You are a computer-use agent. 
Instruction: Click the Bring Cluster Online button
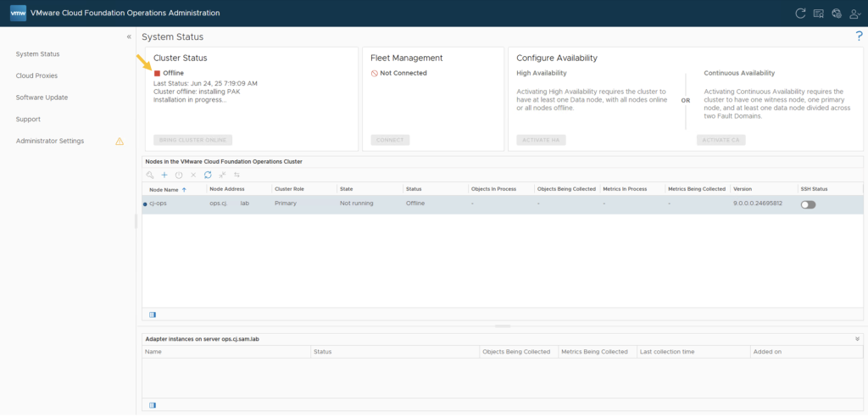(192, 140)
